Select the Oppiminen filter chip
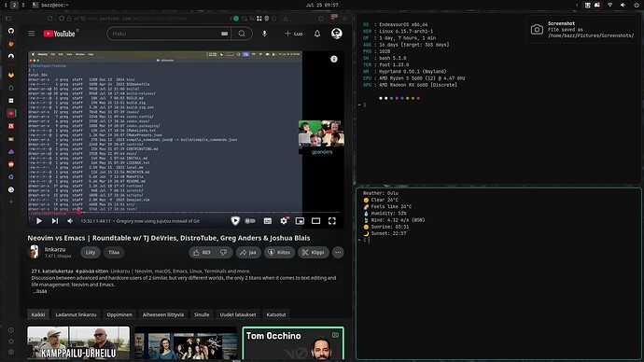The height and width of the screenshot is (362, 644). 119,314
